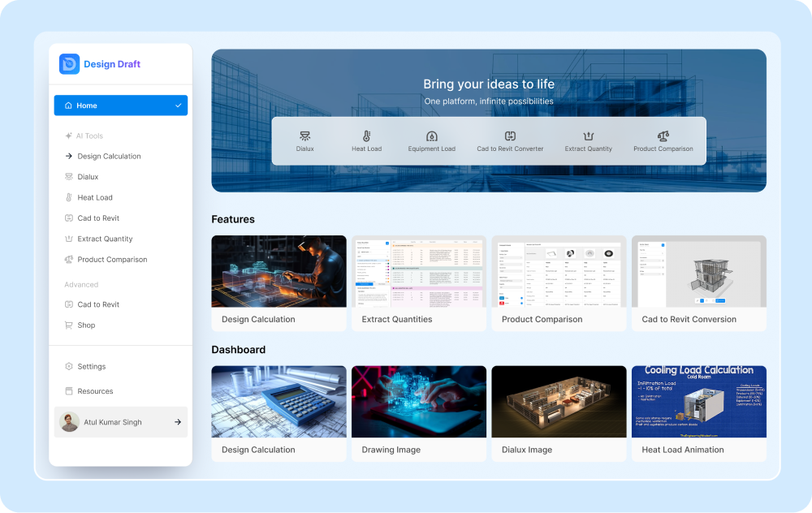This screenshot has height=513, width=812.
Task: Open Equipment Load icon in banner
Action: (431, 136)
